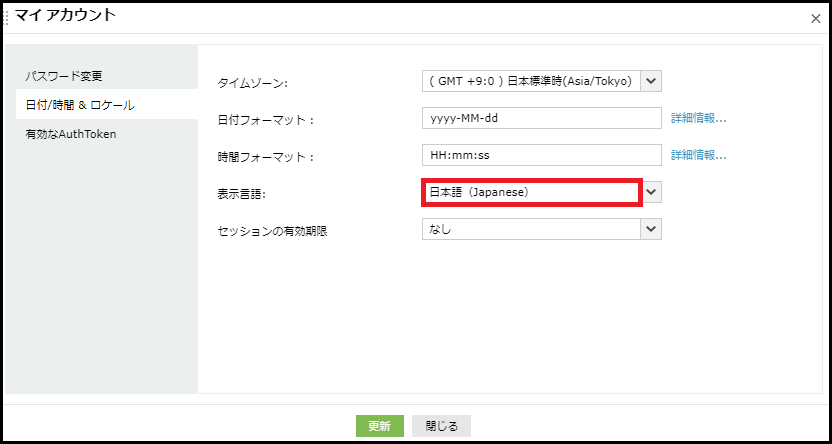
Task: Expand the セッションの有効期限 dropdown arrow
Action: (x=651, y=230)
